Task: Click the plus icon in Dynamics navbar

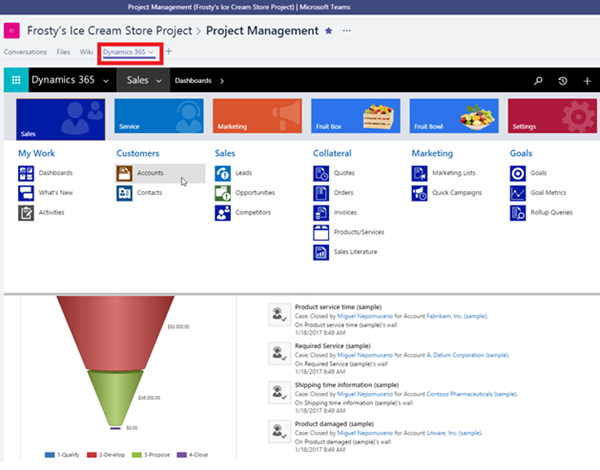Action: point(587,80)
